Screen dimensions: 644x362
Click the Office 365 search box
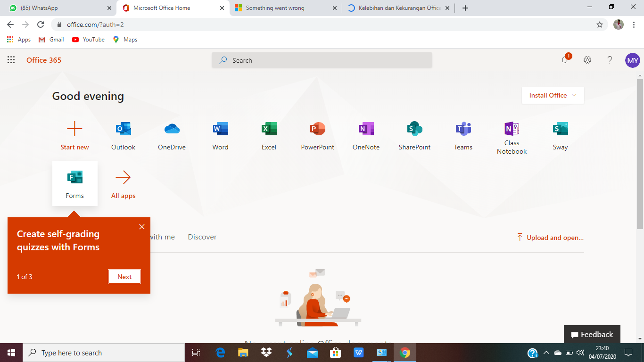tap(322, 60)
